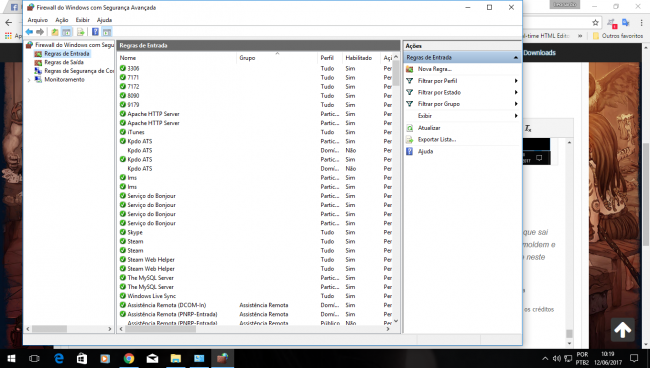
Task: Sort rules by the Nome column header
Action: point(128,58)
